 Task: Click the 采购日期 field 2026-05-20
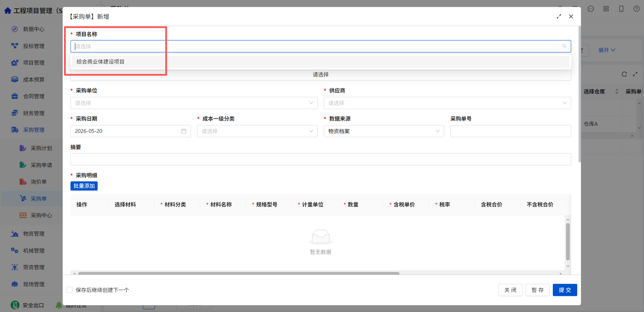[131, 131]
